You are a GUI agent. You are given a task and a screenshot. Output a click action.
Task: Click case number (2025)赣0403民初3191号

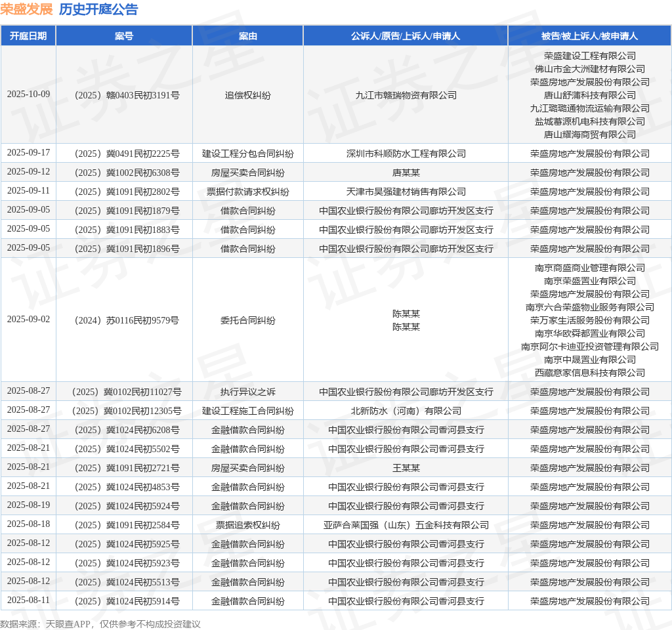pos(127,95)
